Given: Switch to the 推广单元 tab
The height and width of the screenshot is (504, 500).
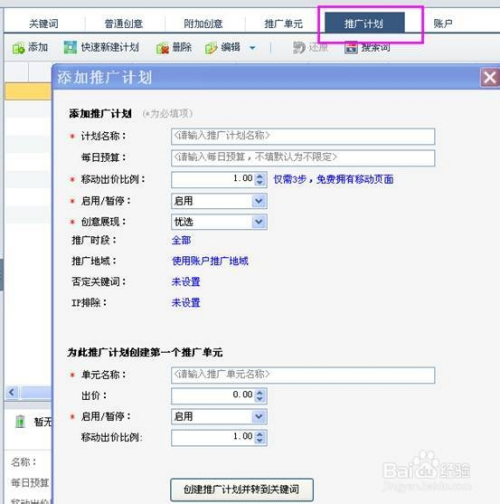Looking at the screenshot, I should (x=283, y=24).
